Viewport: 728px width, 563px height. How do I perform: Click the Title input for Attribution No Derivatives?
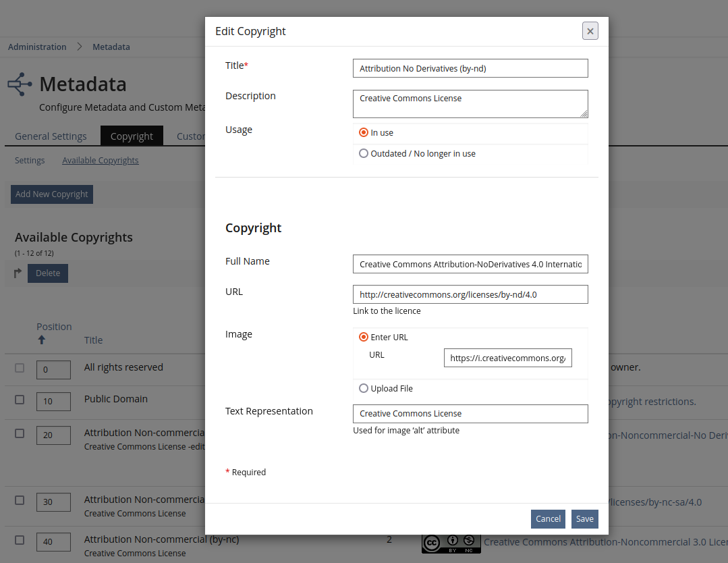pos(470,68)
